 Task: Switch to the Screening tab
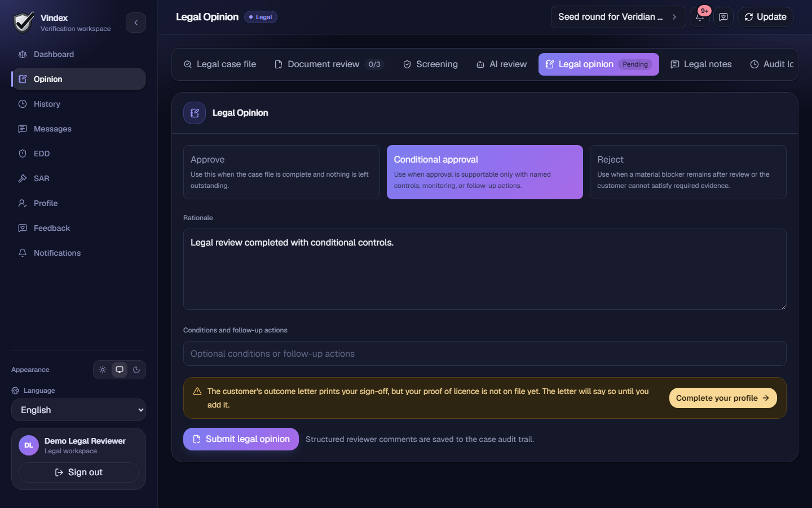click(430, 64)
